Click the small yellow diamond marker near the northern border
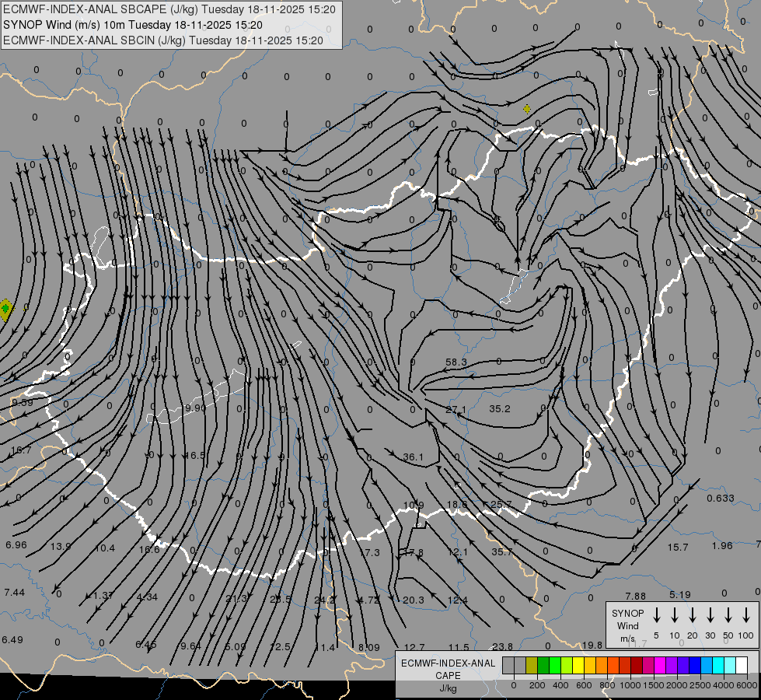 527,110
